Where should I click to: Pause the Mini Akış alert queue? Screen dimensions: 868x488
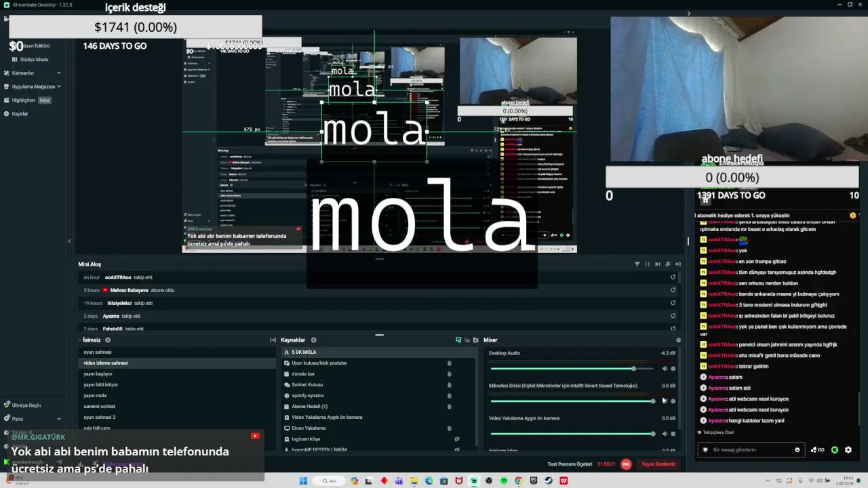point(647,264)
